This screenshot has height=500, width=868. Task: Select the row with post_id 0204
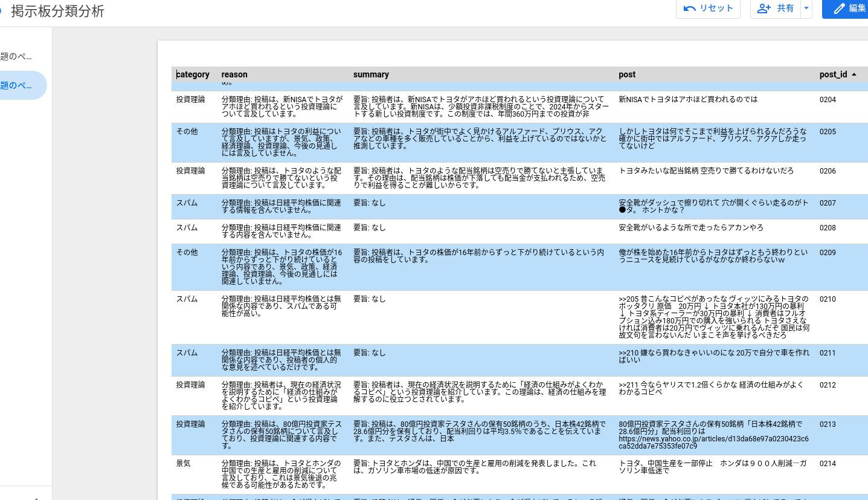(x=828, y=99)
